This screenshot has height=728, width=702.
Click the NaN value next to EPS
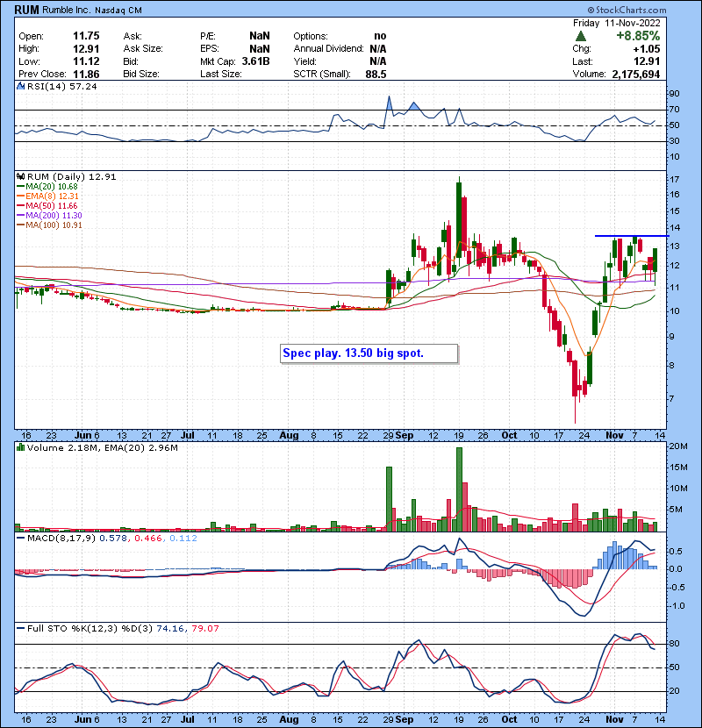click(259, 49)
